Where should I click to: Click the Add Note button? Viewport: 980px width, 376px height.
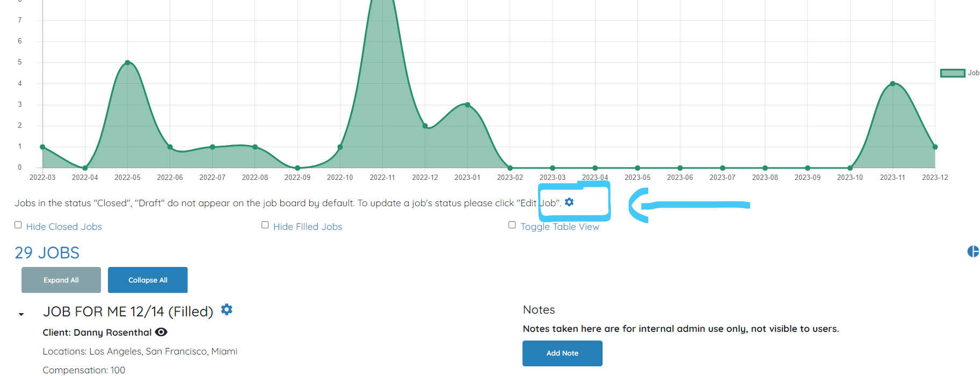[x=562, y=353]
